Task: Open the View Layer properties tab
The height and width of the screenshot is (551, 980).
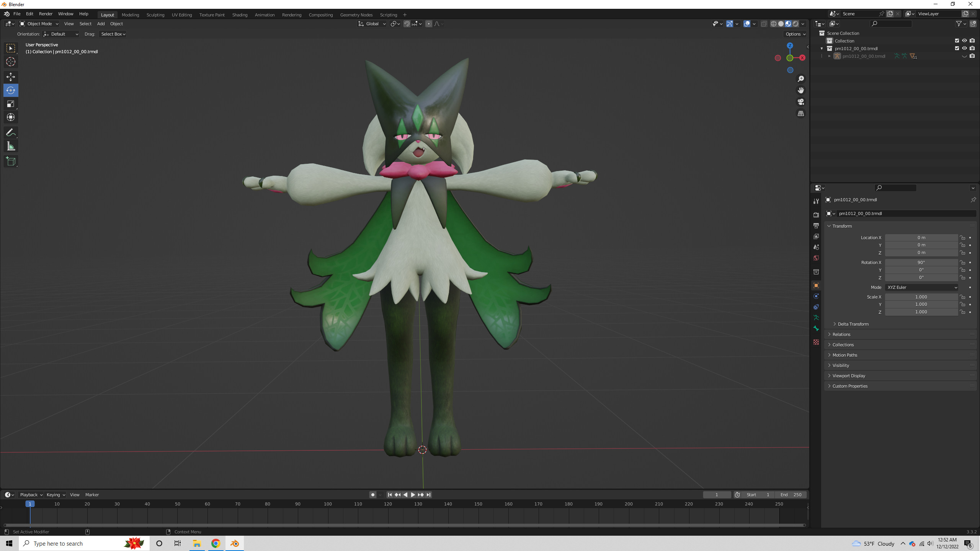Action: point(816,236)
